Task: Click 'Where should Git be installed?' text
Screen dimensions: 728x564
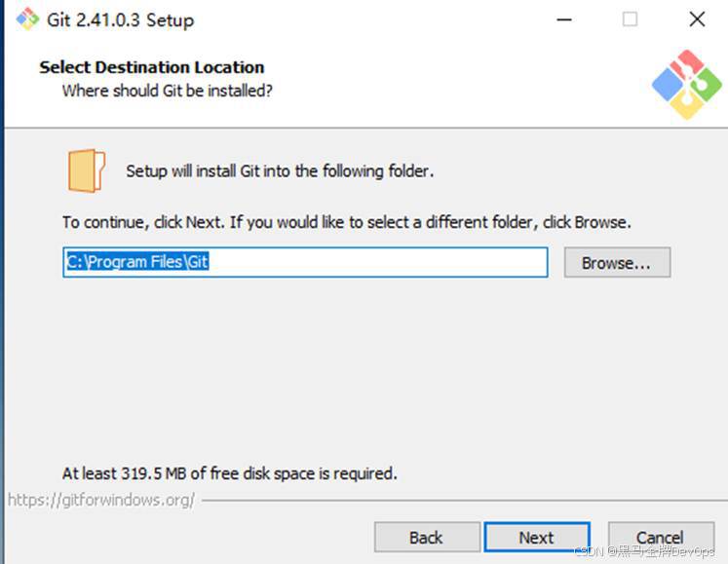Action: coord(168,91)
